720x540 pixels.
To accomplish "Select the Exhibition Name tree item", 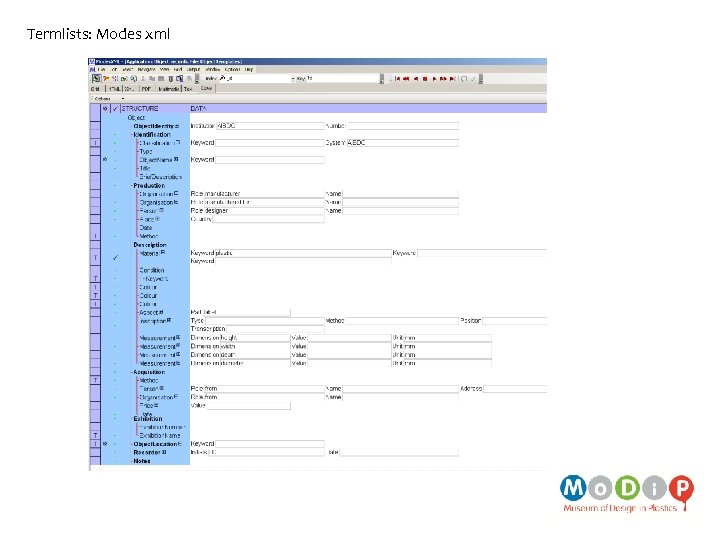I will 160,435.
